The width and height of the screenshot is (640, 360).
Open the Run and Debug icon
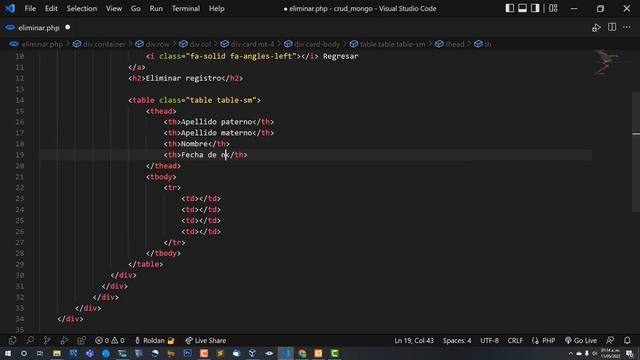(x=64, y=340)
